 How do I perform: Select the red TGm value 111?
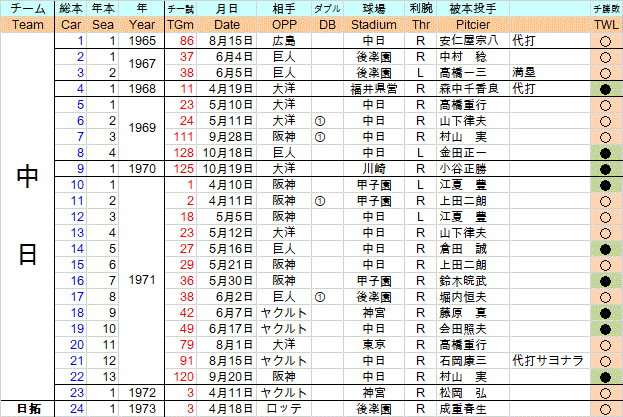click(184, 137)
